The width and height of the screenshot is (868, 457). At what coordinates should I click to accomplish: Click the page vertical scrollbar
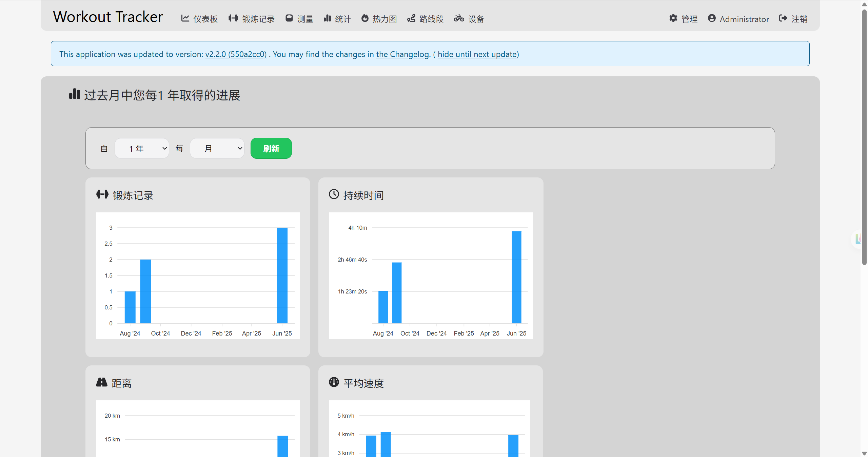click(864, 136)
